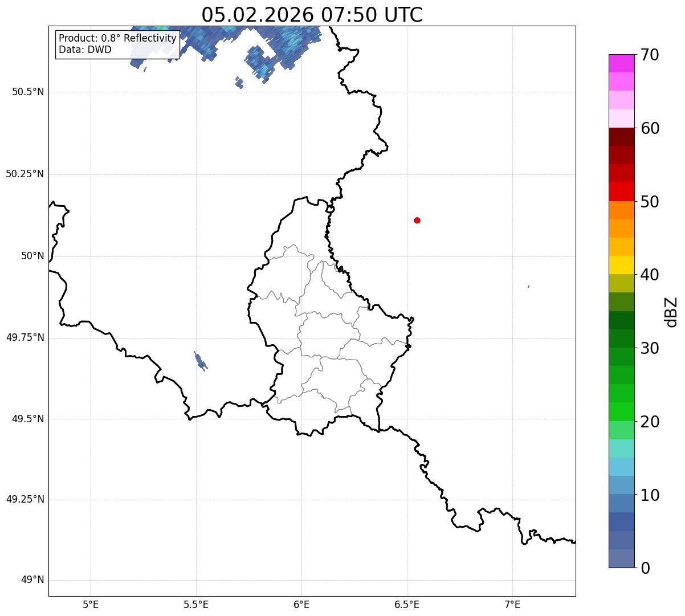
Task: Click the tiny radar echo near 7°E
Action: click(529, 287)
